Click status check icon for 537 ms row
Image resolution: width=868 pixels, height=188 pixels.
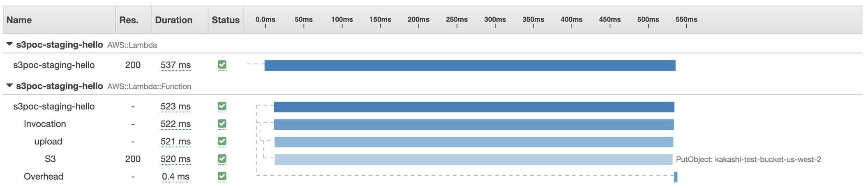click(222, 65)
